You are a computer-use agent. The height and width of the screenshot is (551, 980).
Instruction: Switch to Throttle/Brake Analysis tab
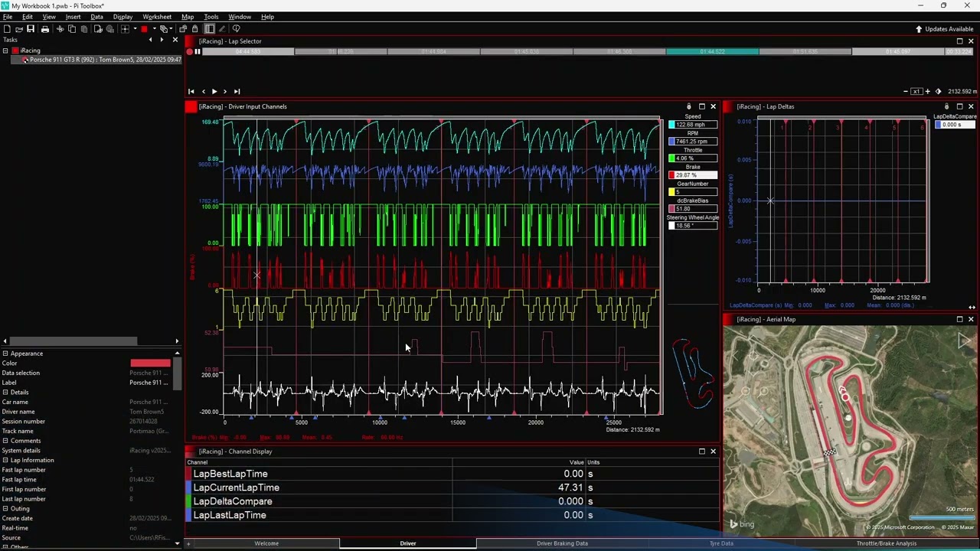click(x=886, y=543)
